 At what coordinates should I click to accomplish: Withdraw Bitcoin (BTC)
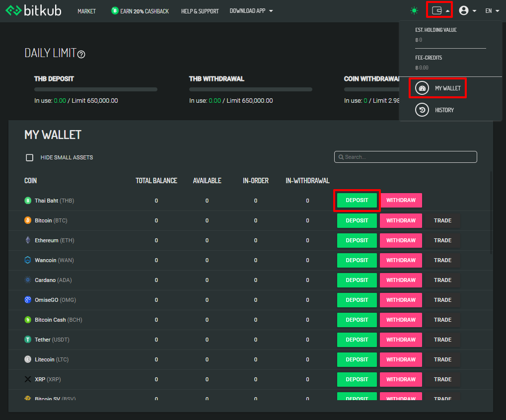coord(401,220)
